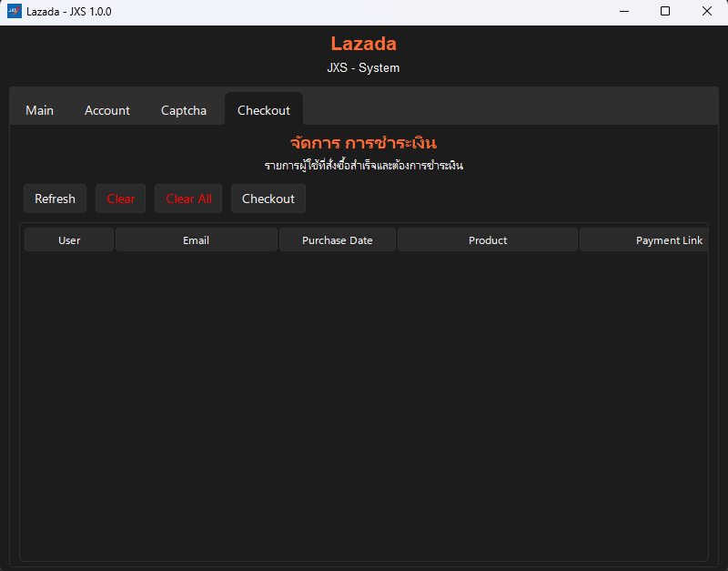The width and height of the screenshot is (728, 571).
Task: Click the Lazada app icon in title bar
Action: 14,12
